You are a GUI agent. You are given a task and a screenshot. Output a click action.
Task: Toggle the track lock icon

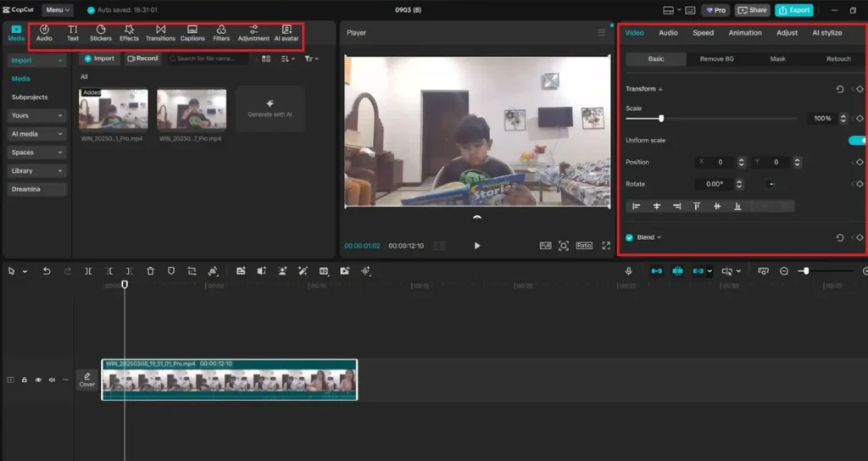(x=25, y=380)
